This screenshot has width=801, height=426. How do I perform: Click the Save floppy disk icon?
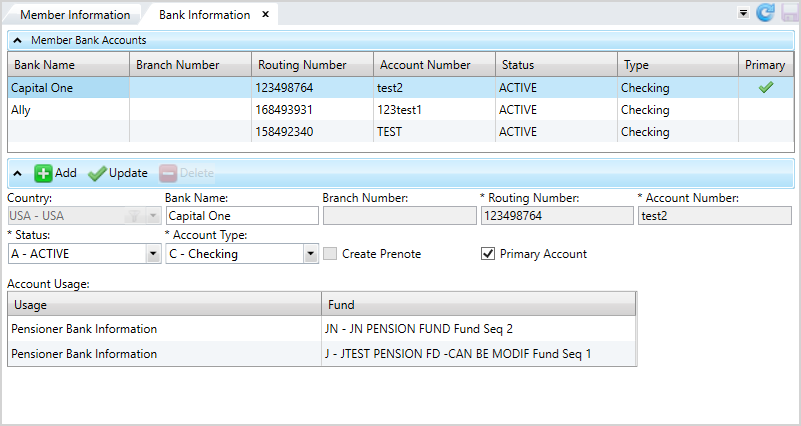787,13
